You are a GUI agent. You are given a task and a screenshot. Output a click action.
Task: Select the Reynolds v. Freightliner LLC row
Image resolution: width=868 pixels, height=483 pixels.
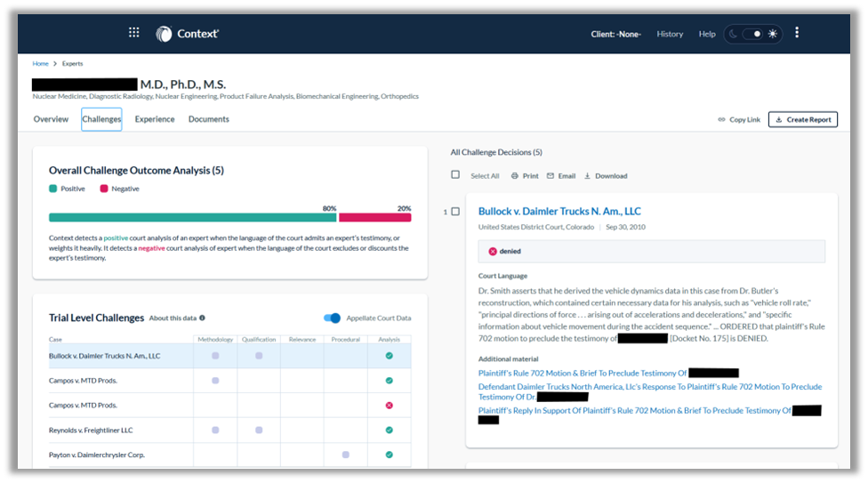click(x=91, y=430)
